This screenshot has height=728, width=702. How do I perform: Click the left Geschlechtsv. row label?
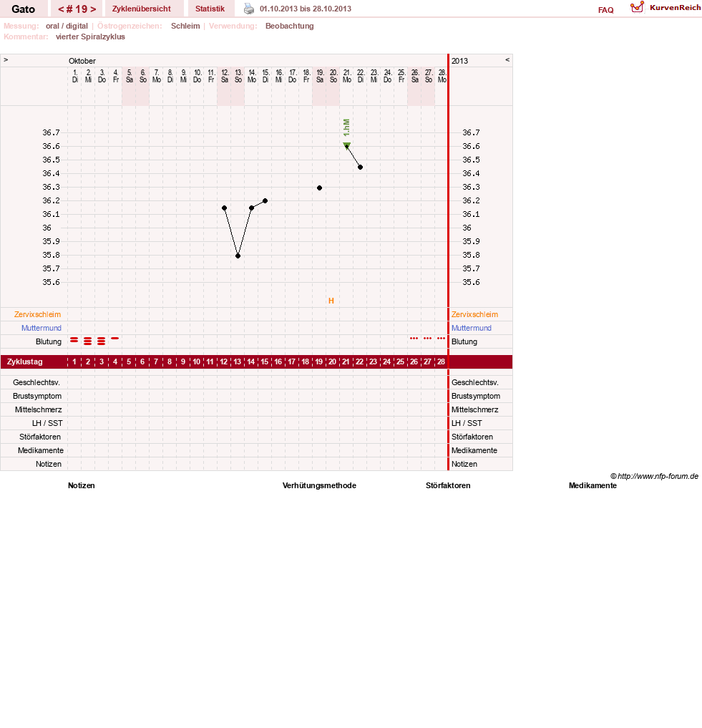tap(36, 382)
